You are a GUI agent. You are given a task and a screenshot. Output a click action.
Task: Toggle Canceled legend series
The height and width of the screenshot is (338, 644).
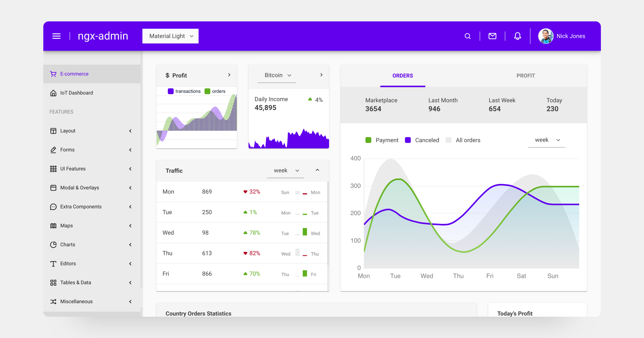(x=408, y=140)
